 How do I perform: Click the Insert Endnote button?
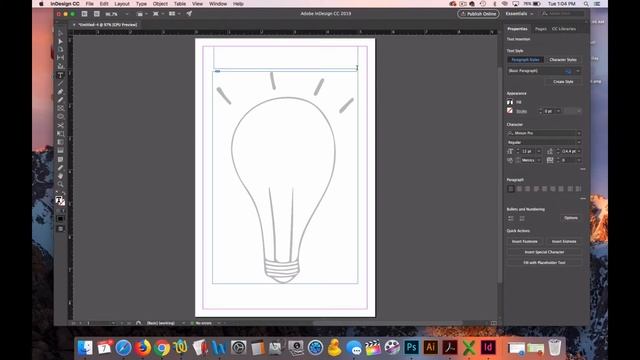point(564,241)
